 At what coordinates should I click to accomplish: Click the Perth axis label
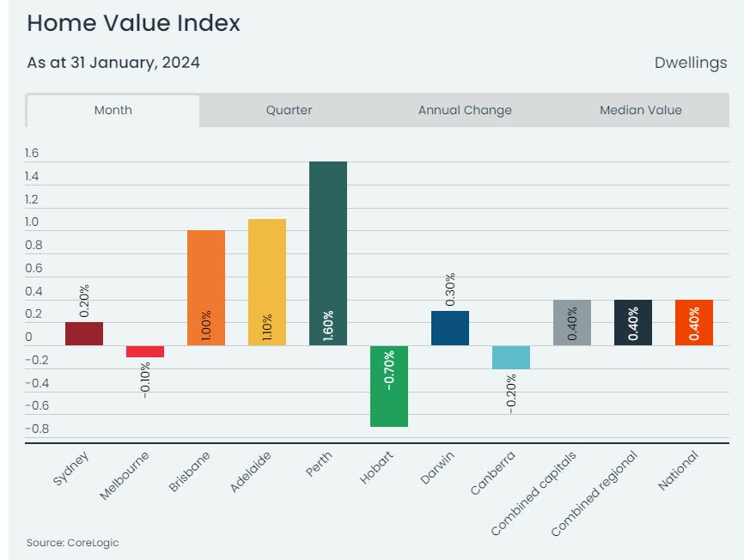(319, 464)
